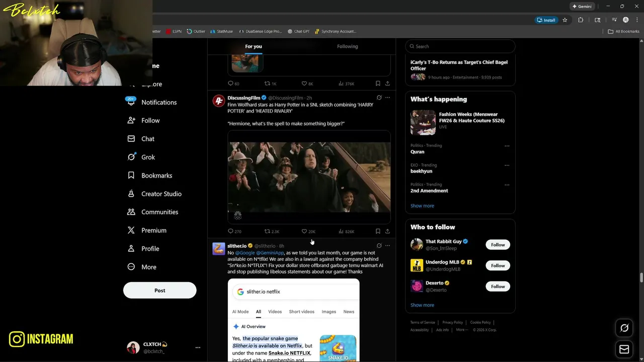644x362 pixels.
Task: Open Profile icon in the sidebar
Action: point(131,248)
